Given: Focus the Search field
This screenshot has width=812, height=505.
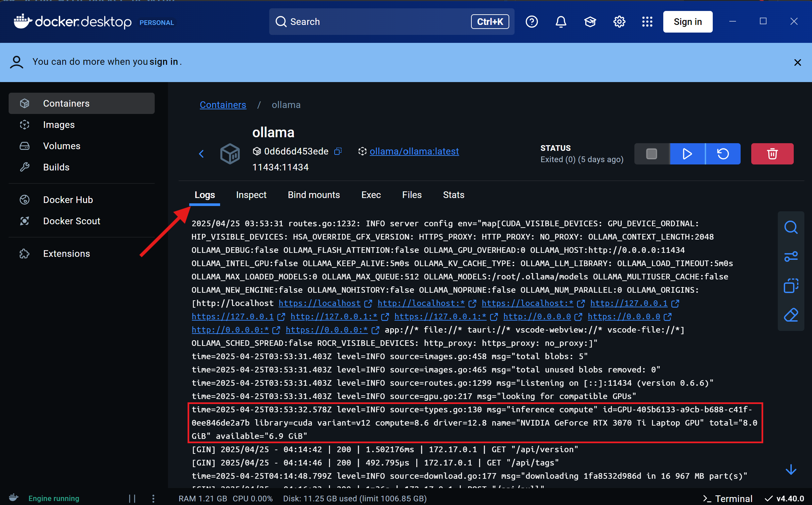Looking at the screenshot, I should tap(391, 22).
